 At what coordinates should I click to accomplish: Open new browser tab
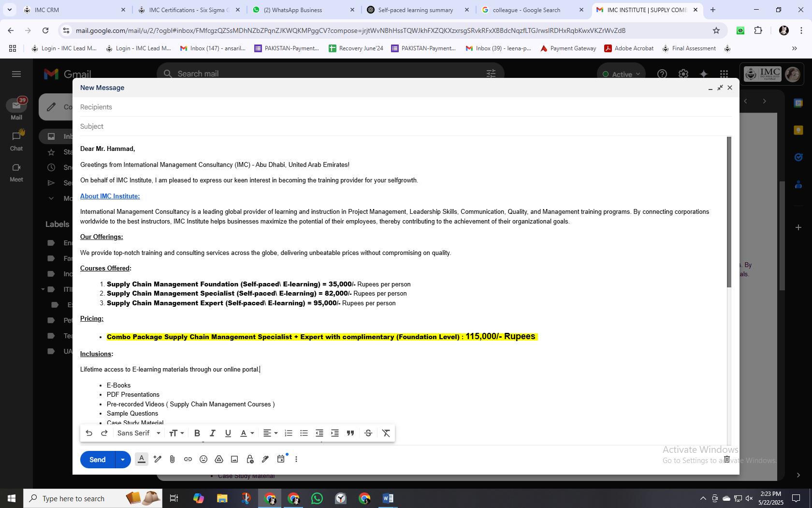(712, 10)
